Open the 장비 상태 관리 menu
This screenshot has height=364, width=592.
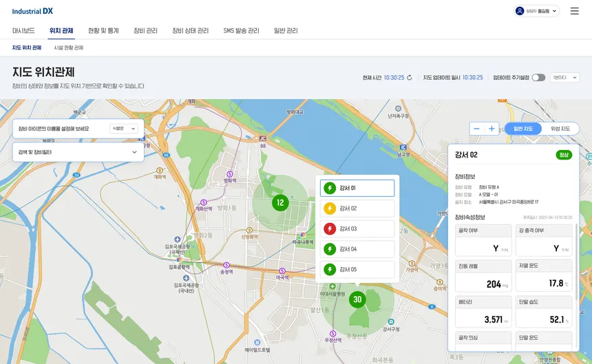[x=190, y=30]
